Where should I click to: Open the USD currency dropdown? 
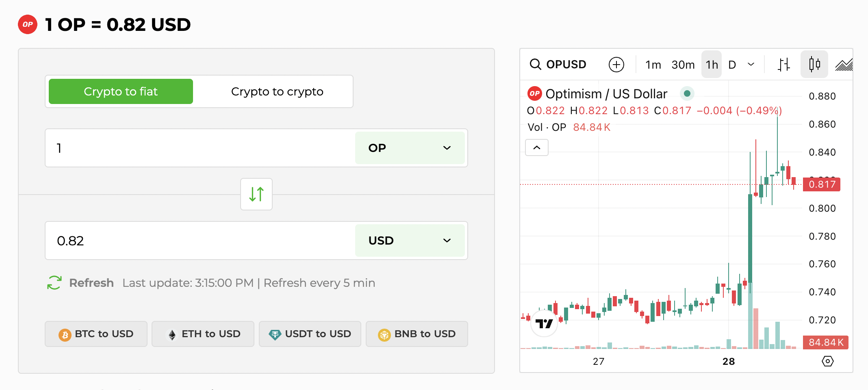pyautogui.click(x=410, y=240)
